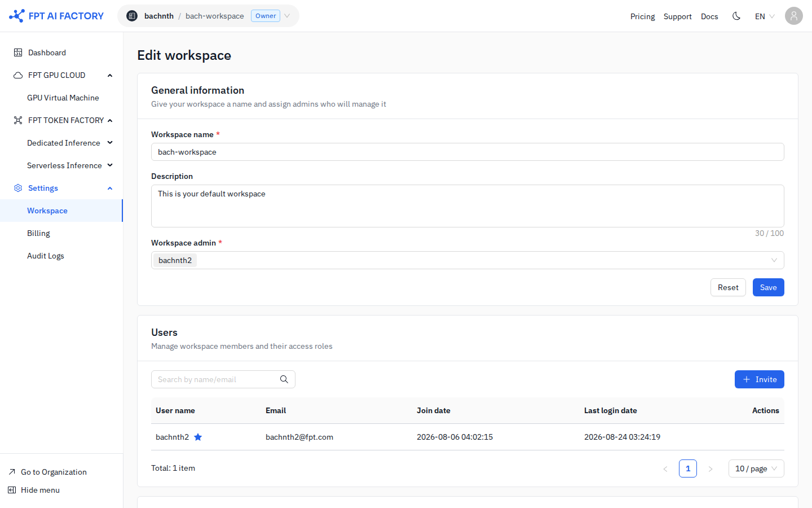Click the Email column header
Screen dimensions: 812x508
(x=276, y=410)
